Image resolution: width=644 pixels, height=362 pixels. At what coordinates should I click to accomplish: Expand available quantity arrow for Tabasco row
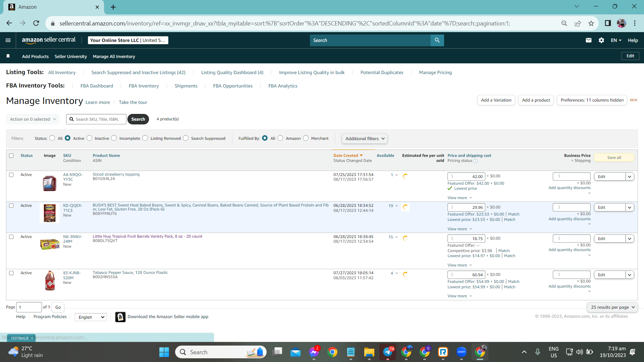click(x=396, y=273)
